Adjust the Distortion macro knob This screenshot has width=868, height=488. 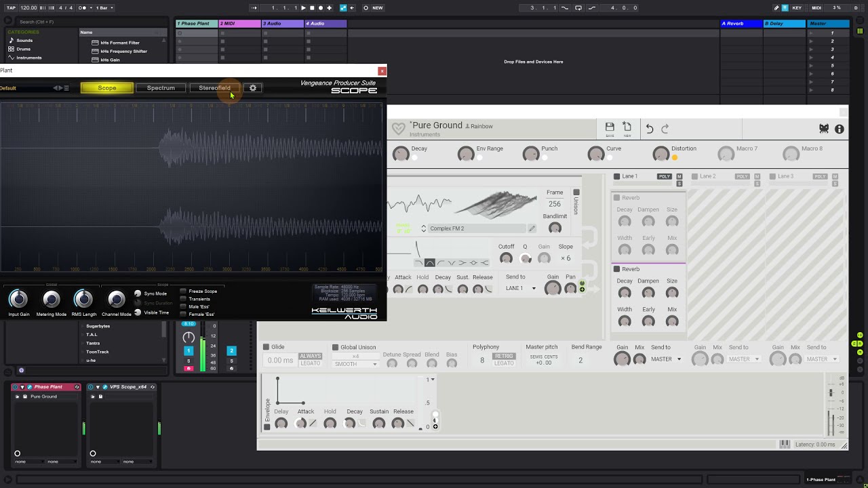[x=660, y=155]
